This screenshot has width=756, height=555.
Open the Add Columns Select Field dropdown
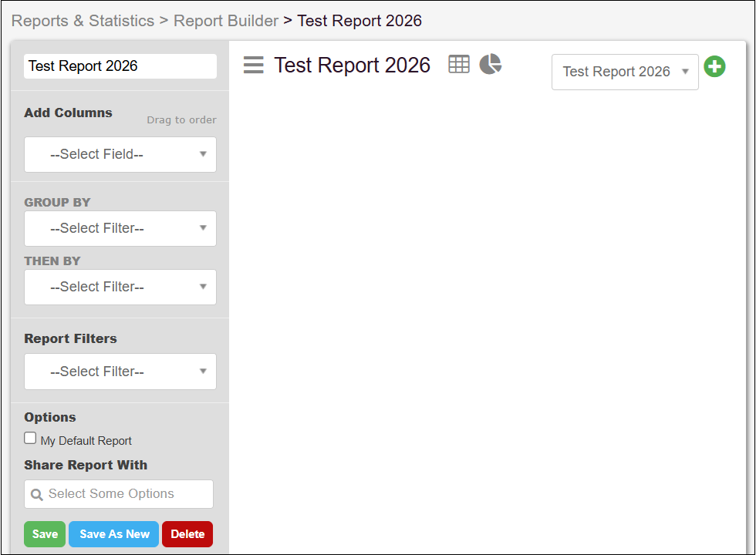click(x=120, y=155)
